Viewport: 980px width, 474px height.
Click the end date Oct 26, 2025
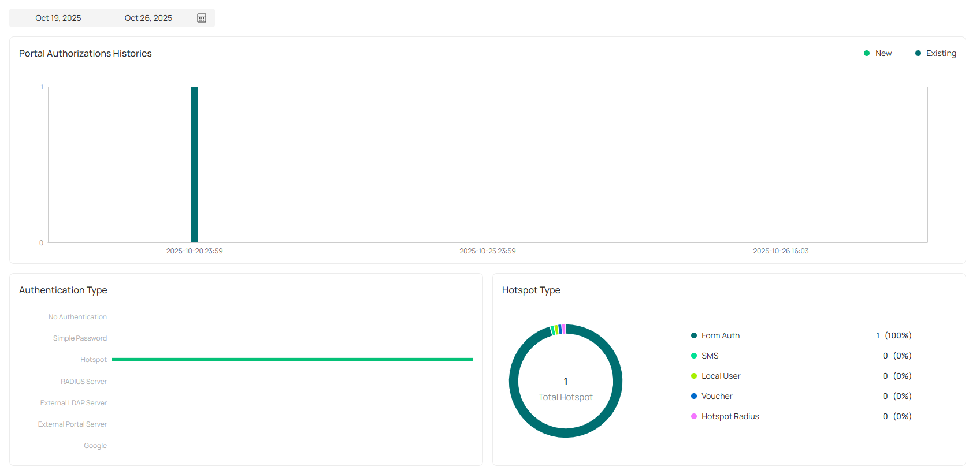coord(149,18)
